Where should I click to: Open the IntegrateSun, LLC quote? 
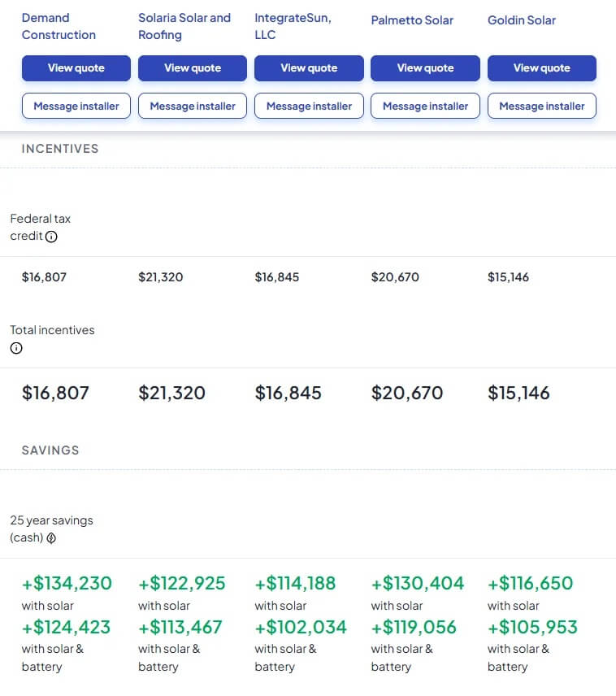309,68
